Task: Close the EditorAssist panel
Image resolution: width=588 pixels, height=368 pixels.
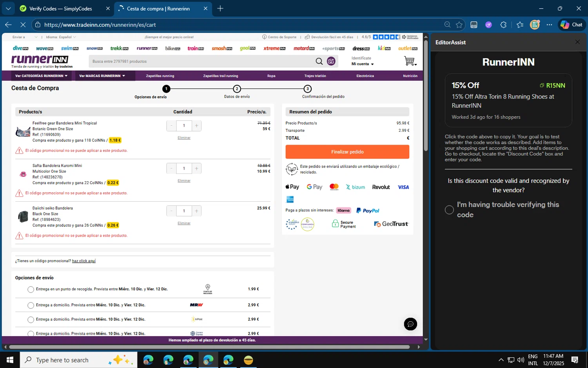Action: tap(577, 42)
